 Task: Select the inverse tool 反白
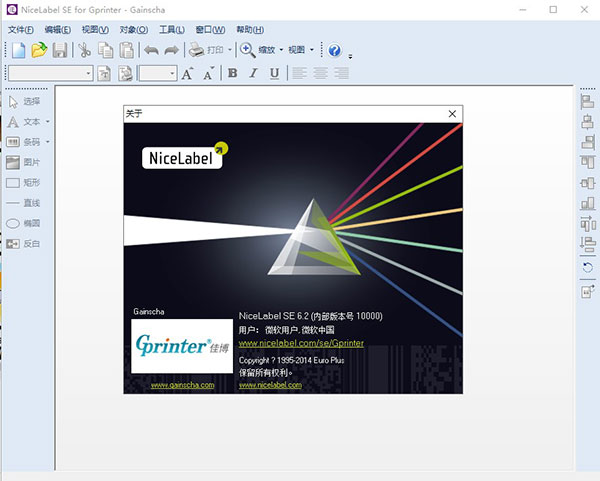pyautogui.click(x=24, y=243)
